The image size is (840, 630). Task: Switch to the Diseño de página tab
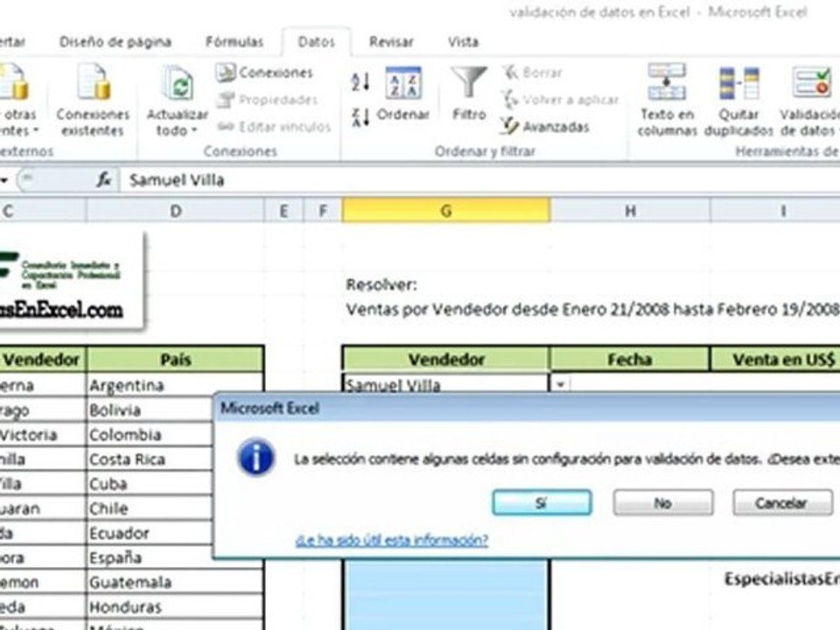click(x=115, y=42)
